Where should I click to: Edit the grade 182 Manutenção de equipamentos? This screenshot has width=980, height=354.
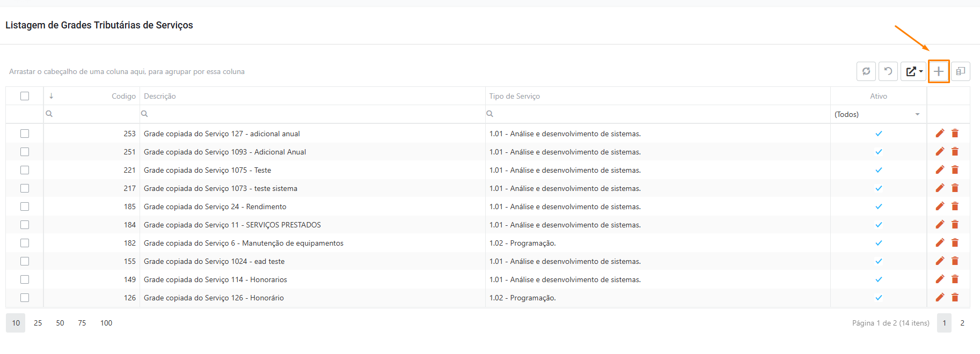940,243
